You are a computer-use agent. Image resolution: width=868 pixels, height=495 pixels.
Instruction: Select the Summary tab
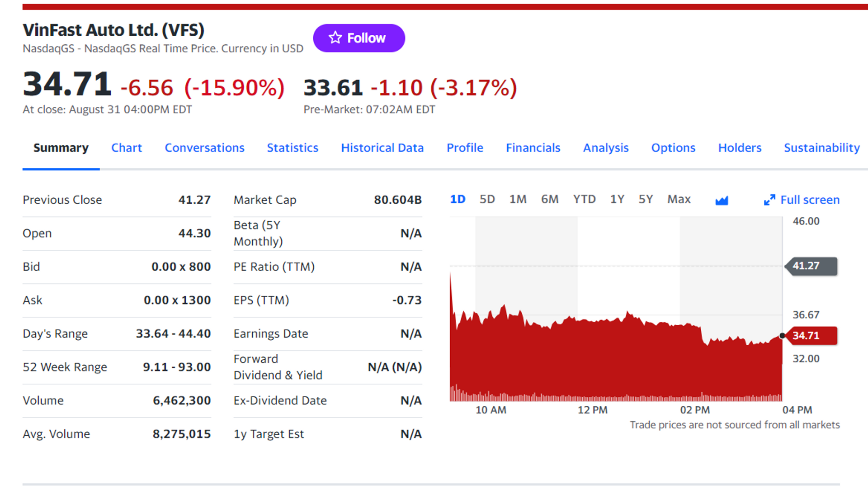pos(61,148)
